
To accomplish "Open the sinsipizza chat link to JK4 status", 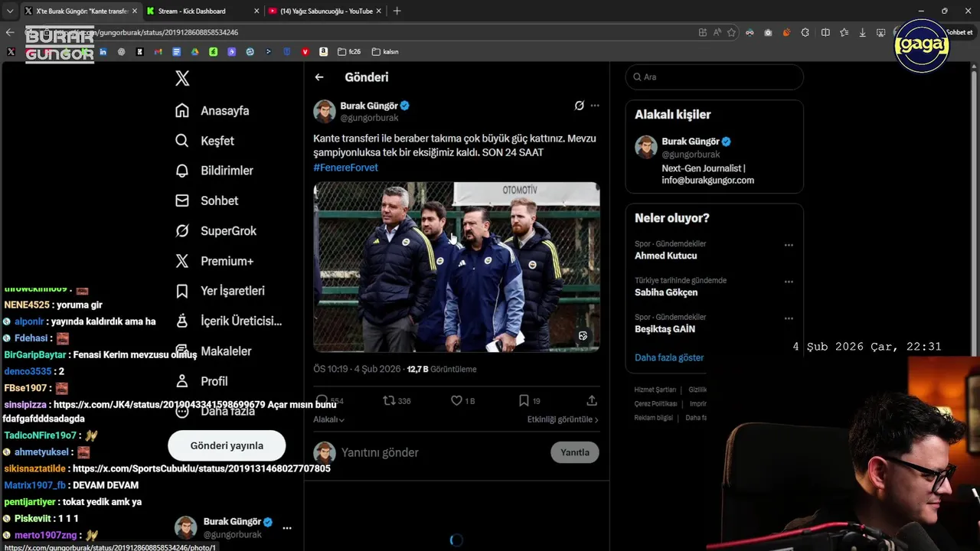I will 159,405.
